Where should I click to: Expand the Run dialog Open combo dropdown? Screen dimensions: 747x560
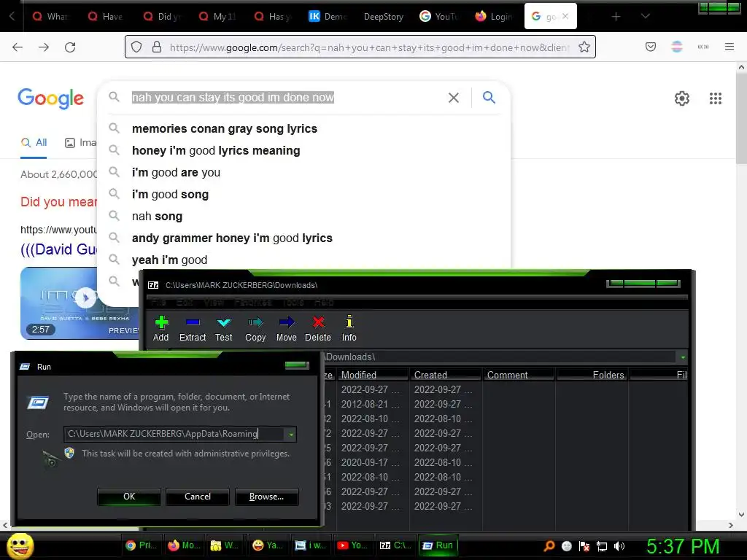pos(290,435)
